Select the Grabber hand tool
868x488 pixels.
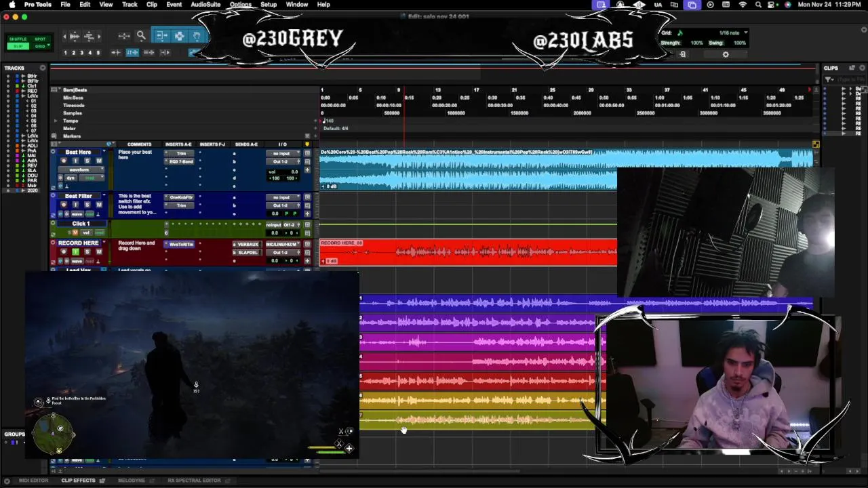tap(197, 36)
